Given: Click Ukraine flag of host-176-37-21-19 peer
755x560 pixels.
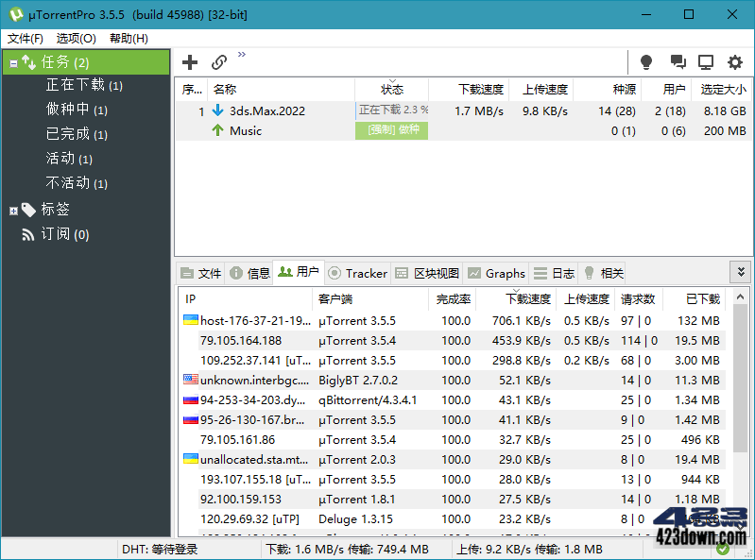Looking at the screenshot, I should [191, 320].
